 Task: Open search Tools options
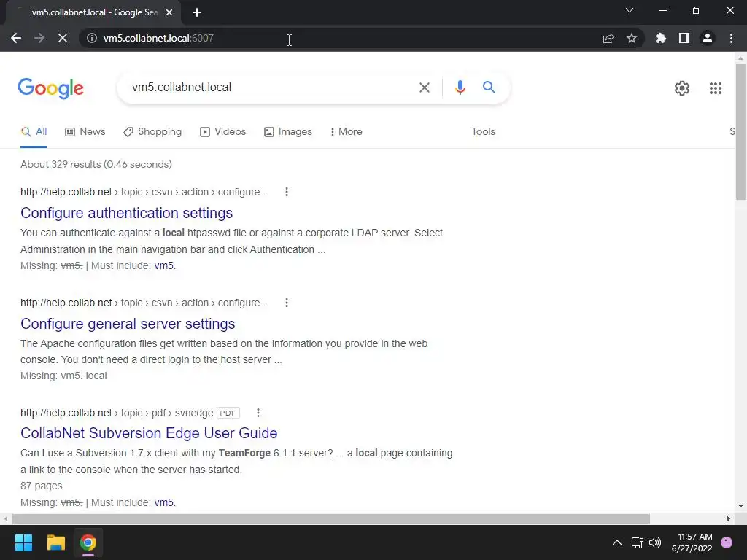483,131
